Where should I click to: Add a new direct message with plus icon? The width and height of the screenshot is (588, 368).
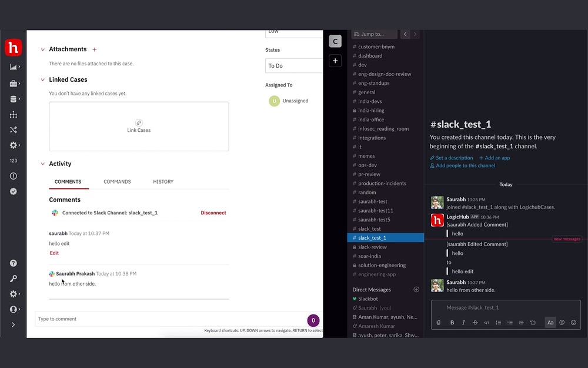tap(416, 290)
